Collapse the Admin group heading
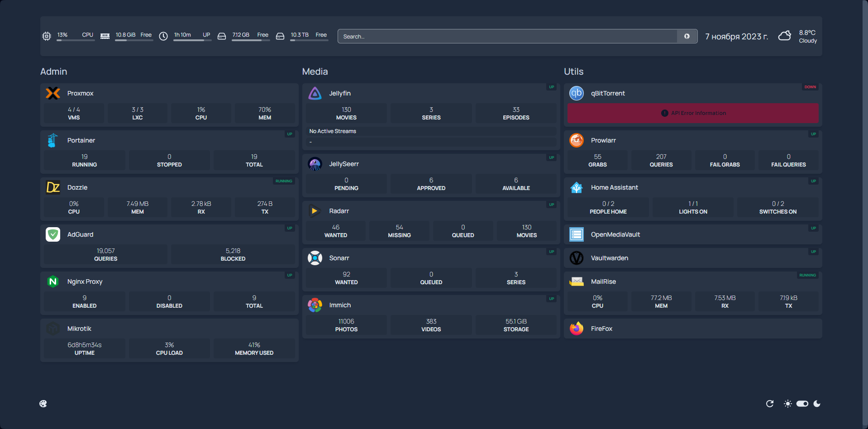 (54, 71)
